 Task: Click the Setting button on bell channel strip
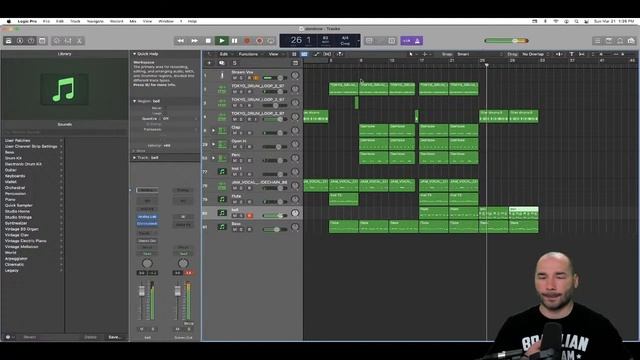coord(147,190)
